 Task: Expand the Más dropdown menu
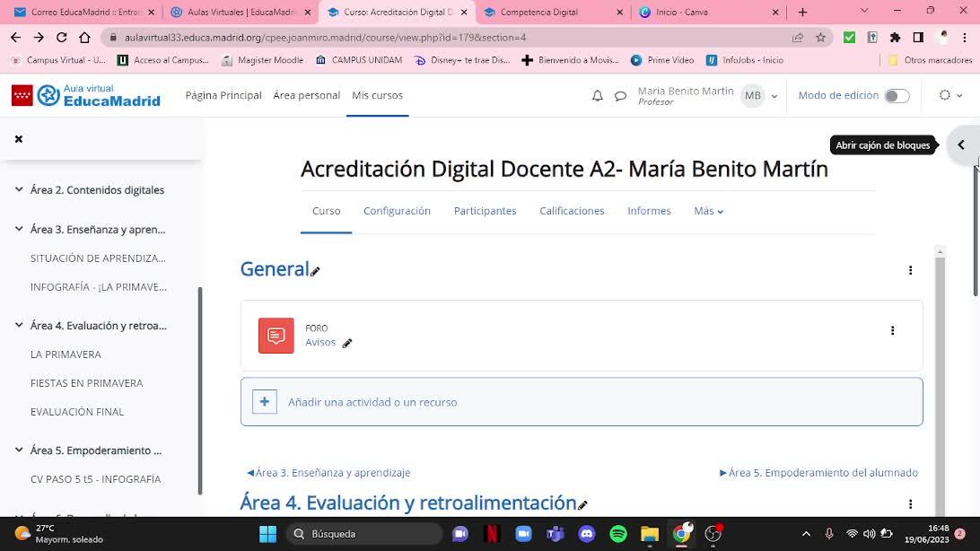pyautogui.click(x=708, y=211)
